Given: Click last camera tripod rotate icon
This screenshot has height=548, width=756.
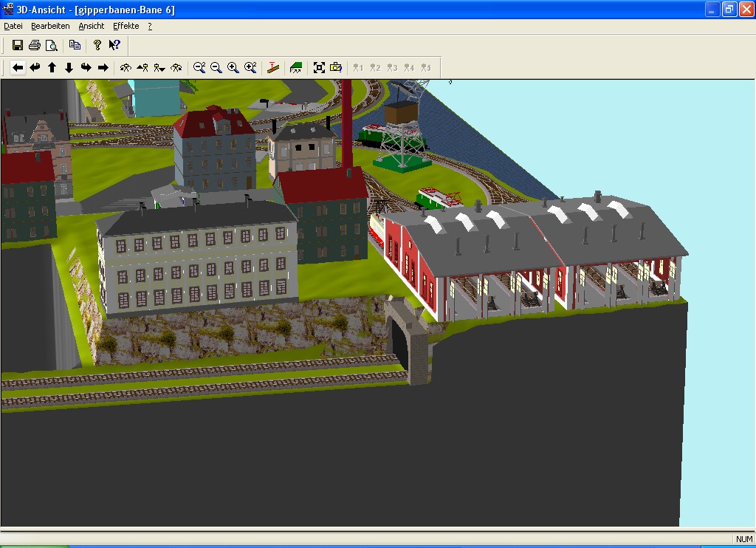Looking at the screenshot, I should pos(176,67).
